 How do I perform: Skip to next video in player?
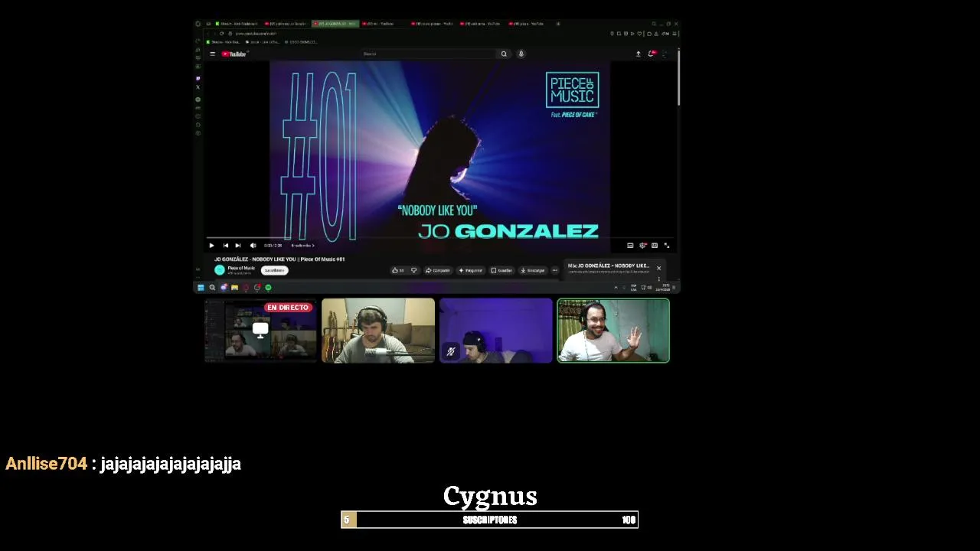tap(238, 246)
